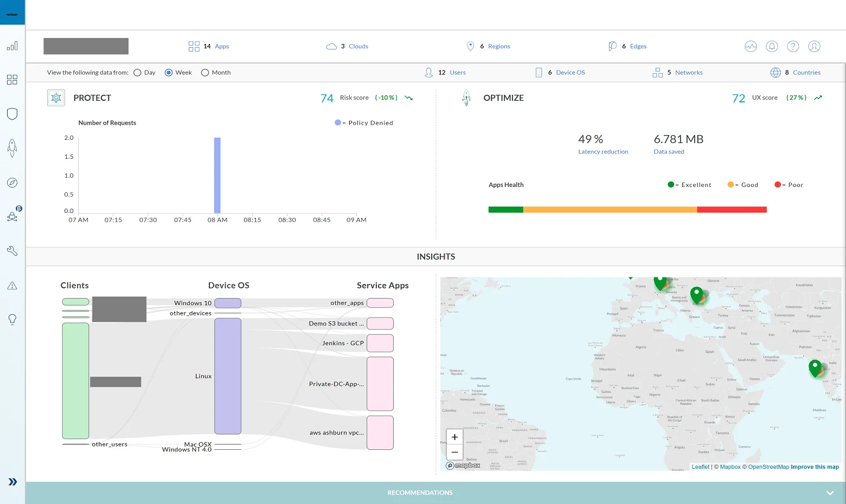Expand the left sidebar with double arrows
This screenshot has height=504, width=846.
coord(12,482)
